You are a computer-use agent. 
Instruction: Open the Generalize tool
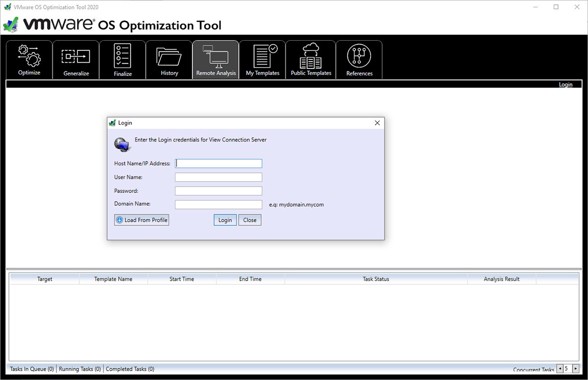pos(75,56)
